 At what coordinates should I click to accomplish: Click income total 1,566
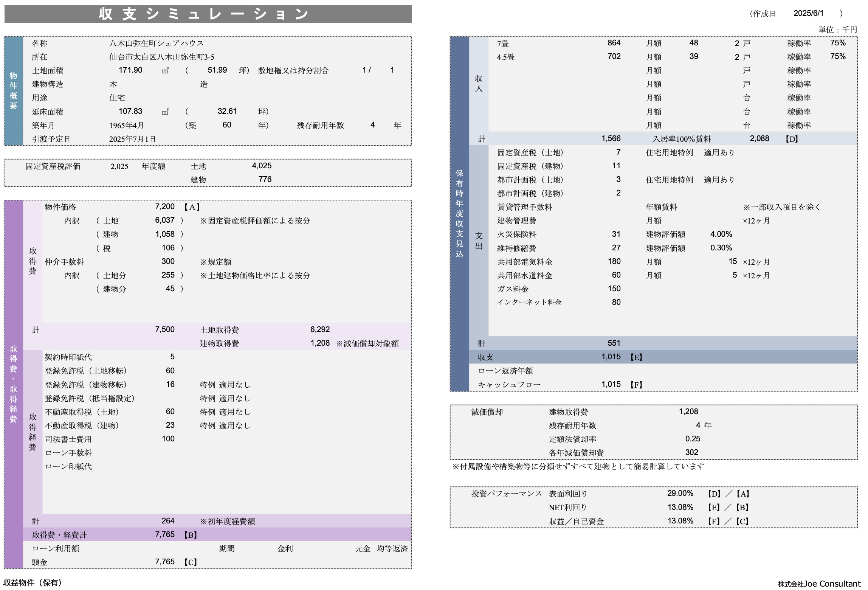pyautogui.click(x=611, y=138)
